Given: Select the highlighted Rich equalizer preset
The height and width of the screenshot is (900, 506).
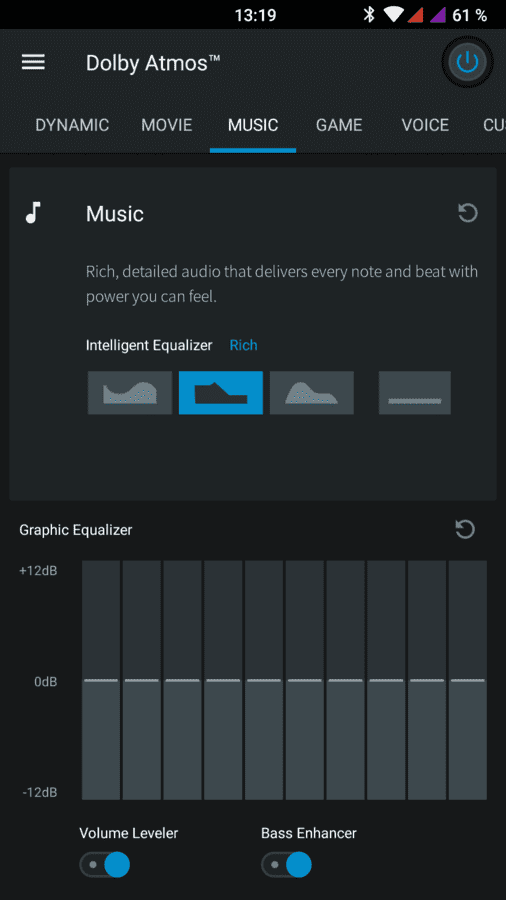Looking at the screenshot, I should pyautogui.click(x=221, y=393).
